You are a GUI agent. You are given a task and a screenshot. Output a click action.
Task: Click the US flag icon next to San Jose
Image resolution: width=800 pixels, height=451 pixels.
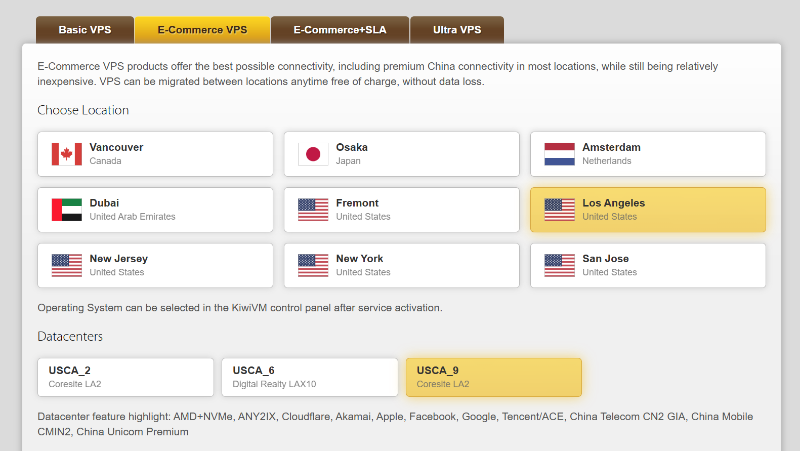(560, 265)
